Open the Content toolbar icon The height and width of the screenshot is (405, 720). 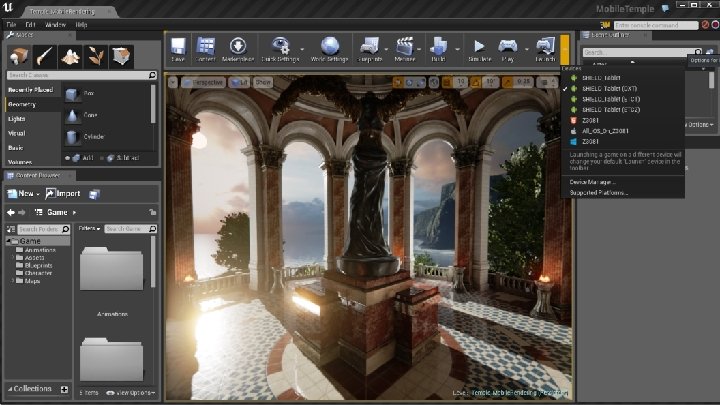click(x=205, y=47)
